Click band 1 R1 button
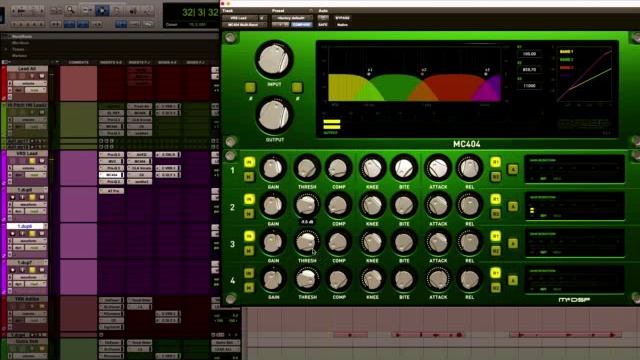Image resolution: width=640 pixels, height=360 pixels. pyautogui.click(x=495, y=162)
